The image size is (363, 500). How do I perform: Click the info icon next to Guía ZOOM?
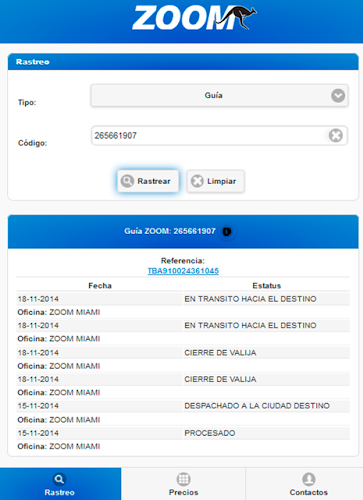point(227,231)
